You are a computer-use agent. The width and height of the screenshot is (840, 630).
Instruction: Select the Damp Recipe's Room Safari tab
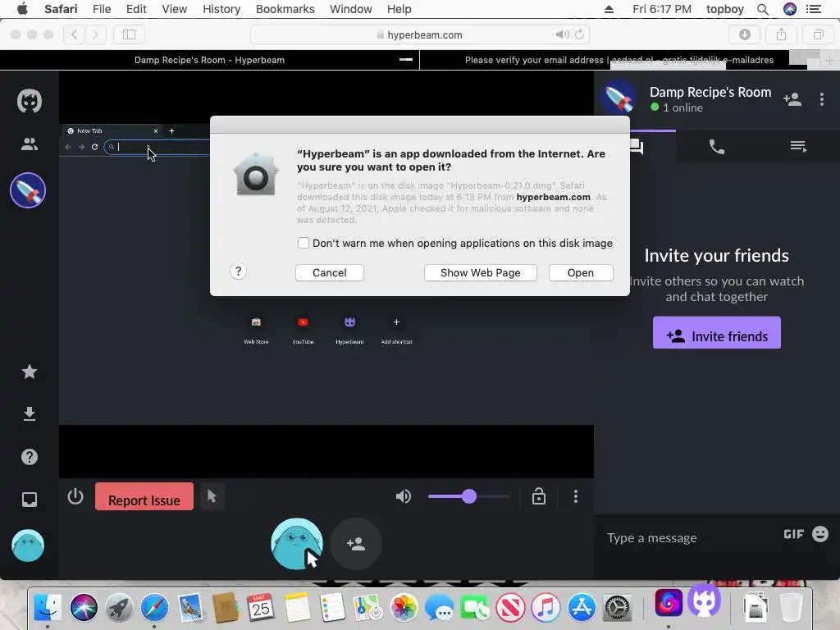(x=209, y=60)
